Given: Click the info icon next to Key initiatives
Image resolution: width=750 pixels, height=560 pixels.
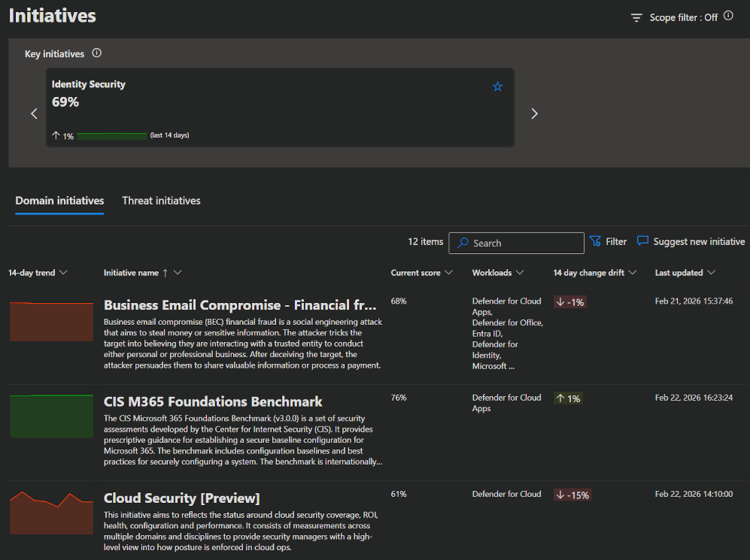Looking at the screenshot, I should 96,53.
